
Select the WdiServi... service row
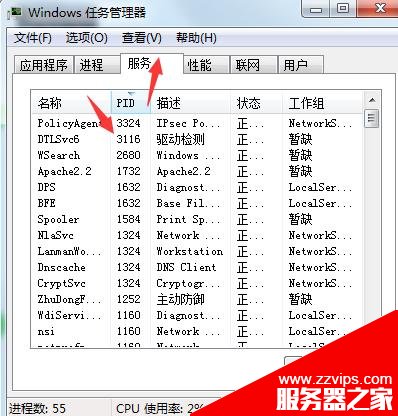click(x=196, y=315)
